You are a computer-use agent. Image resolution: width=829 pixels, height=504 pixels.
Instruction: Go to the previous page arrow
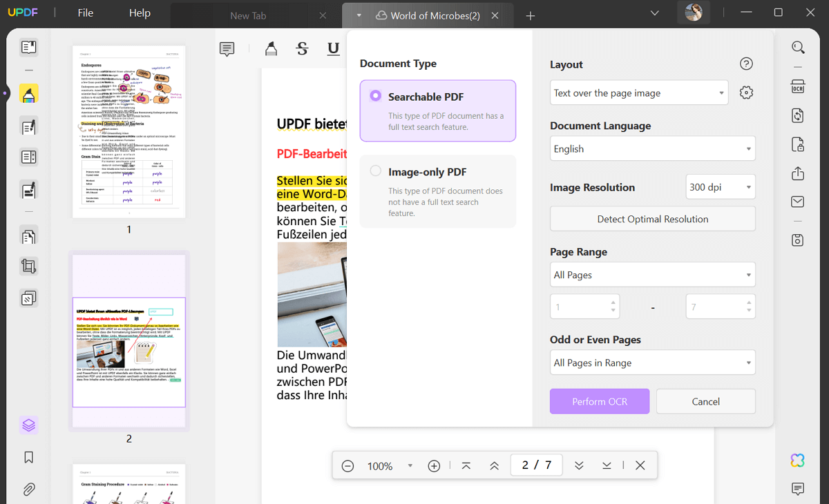(x=494, y=465)
